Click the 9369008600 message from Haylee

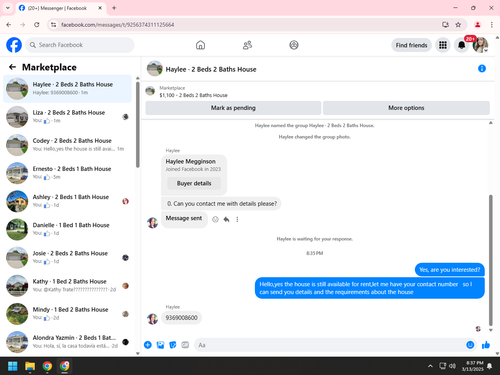click(182, 318)
